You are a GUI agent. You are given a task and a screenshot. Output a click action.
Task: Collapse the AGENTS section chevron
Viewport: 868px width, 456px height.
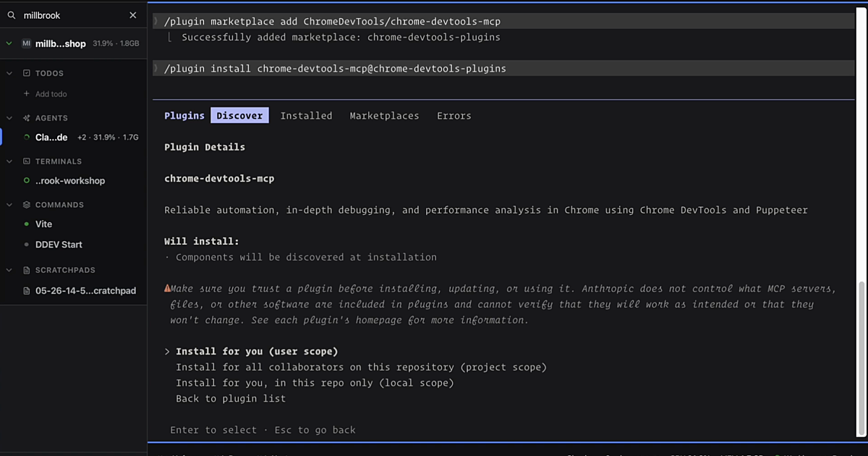[x=9, y=118]
